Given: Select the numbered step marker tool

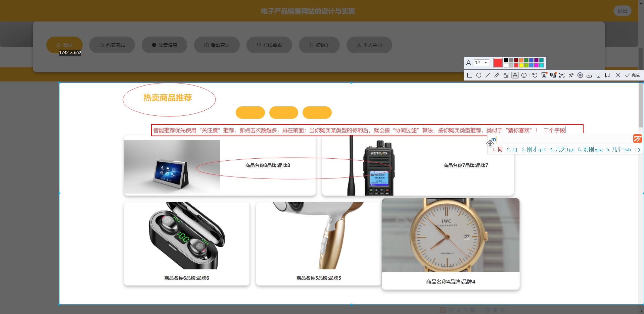Looking at the screenshot, I should pyautogui.click(x=524, y=75).
